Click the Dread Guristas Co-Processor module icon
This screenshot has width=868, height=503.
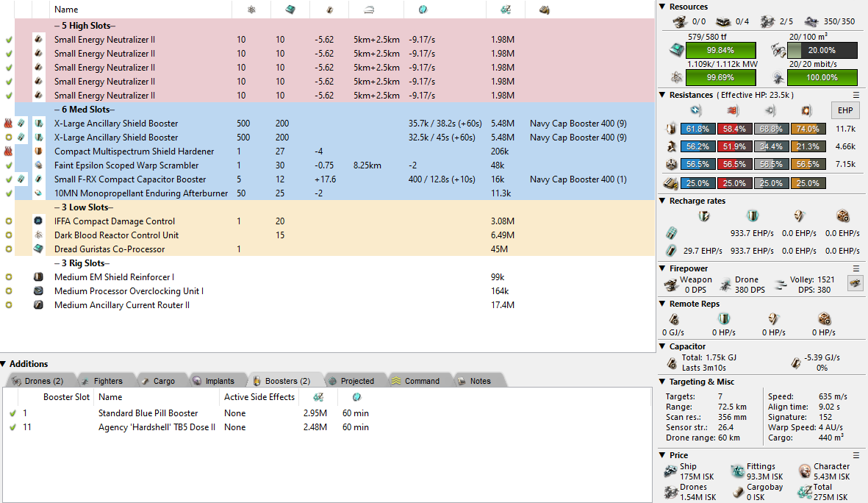pyautogui.click(x=39, y=249)
